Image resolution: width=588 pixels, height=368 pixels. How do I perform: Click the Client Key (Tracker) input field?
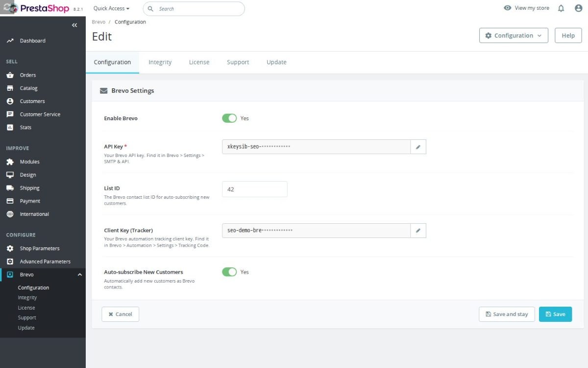point(316,231)
